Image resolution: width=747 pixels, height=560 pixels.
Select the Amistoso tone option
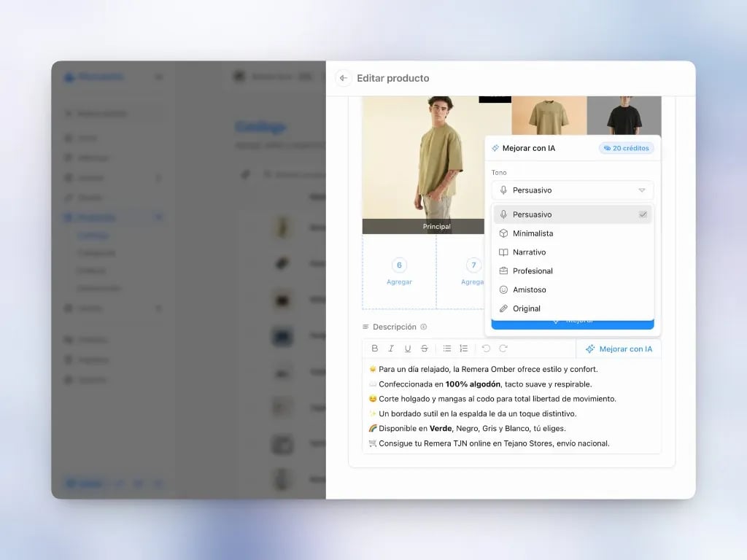point(572,289)
